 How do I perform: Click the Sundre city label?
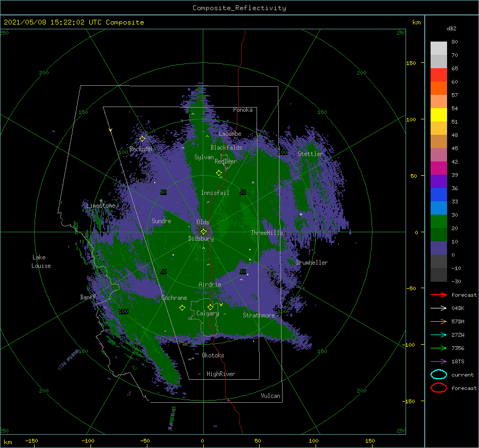pos(161,221)
